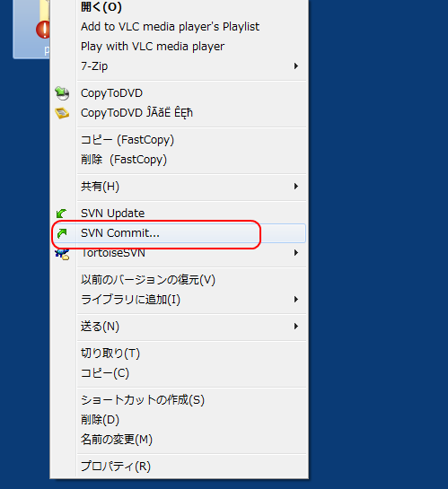The width and height of the screenshot is (448, 489).
Task: Select the CopyToDVD menu entry
Action: pyautogui.click(x=178, y=93)
